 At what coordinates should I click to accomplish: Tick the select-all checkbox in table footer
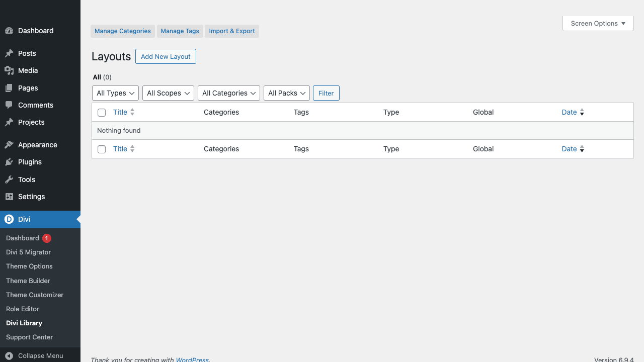pyautogui.click(x=102, y=149)
